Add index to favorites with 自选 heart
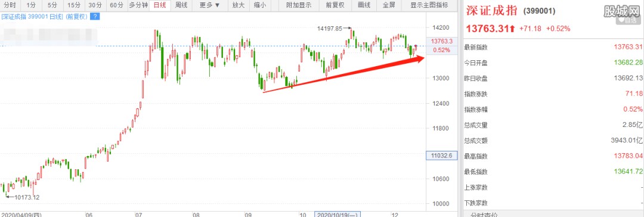The image size is (644, 217). (629, 19)
